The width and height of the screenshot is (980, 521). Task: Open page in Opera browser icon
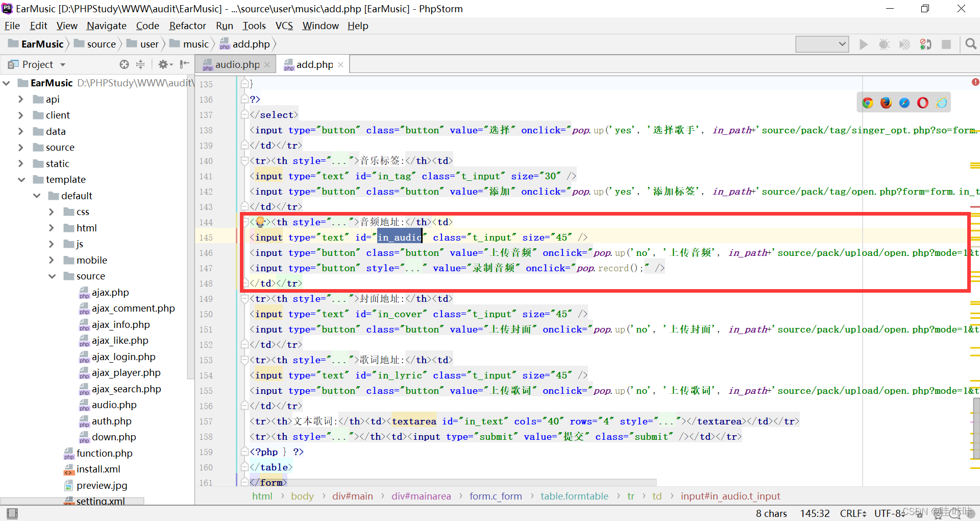click(923, 103)
